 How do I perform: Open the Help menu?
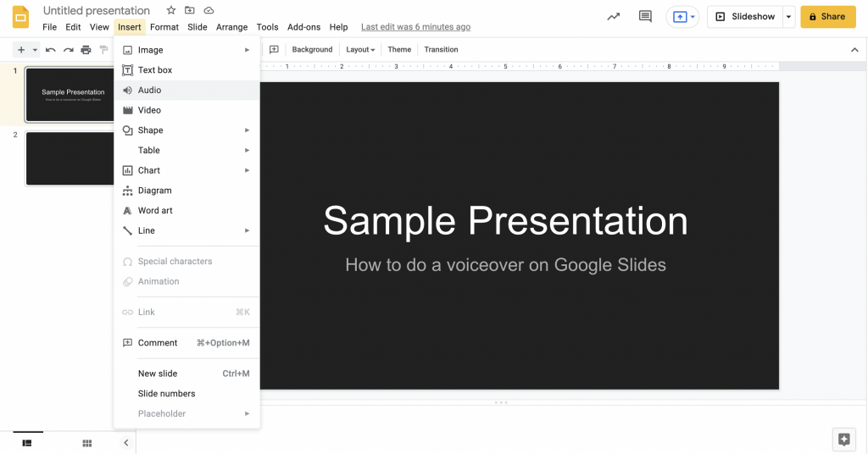coord(338,26)
